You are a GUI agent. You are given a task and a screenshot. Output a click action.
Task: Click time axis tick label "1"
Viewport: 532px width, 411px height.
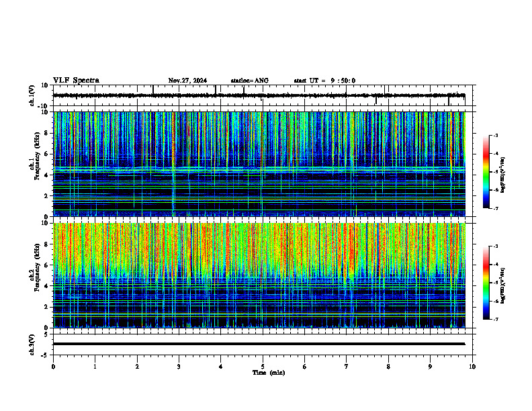click(95, 367)
